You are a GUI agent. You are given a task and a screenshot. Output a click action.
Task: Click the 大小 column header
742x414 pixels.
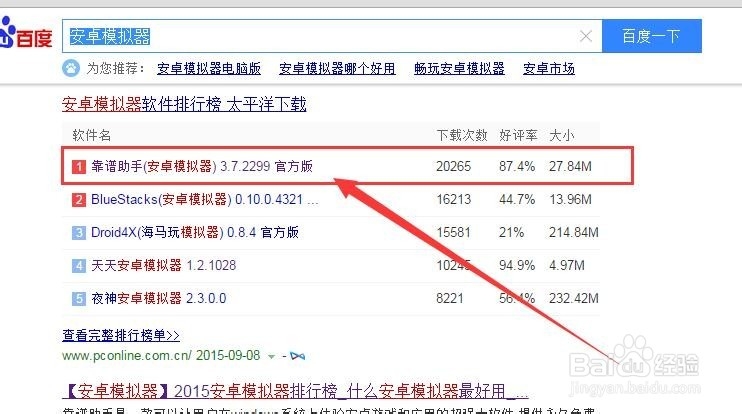tap(562, 135)
